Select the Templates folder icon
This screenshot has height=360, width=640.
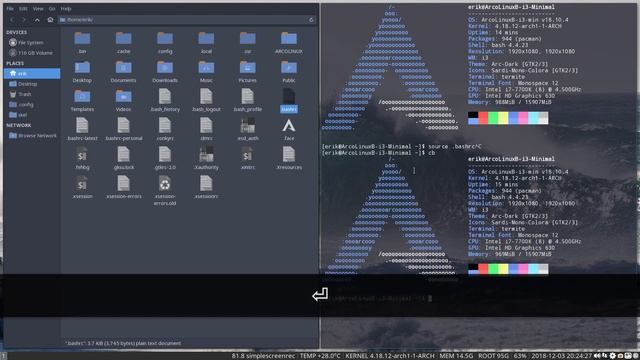(82, 97)
